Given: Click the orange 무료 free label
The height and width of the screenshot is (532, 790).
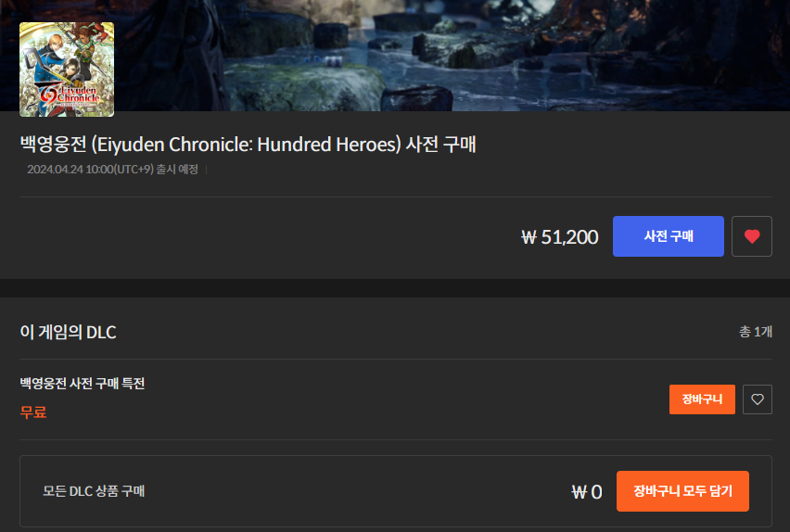Looking at the screenshot, I should coord(33,412).
